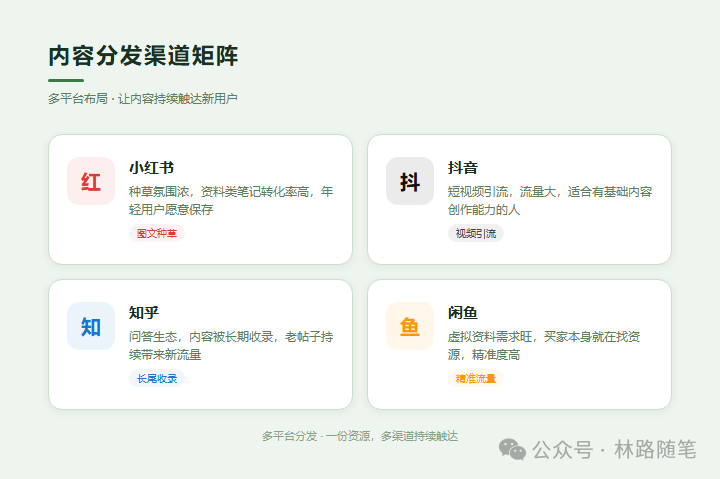Open the 小红书 card title
The height and width of the screenshot is (479, 720).
pyautogui.click(x=151, y=168)
